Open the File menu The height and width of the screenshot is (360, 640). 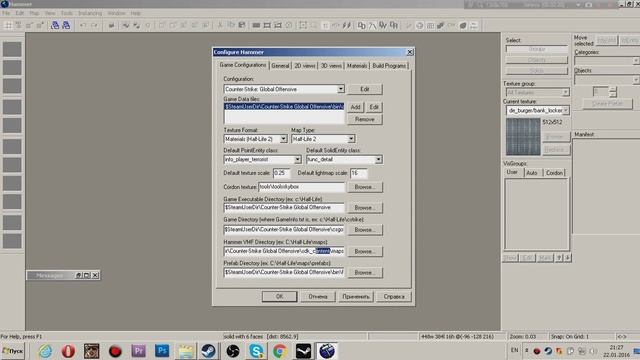pyautogui.click(x=6, y=13)
